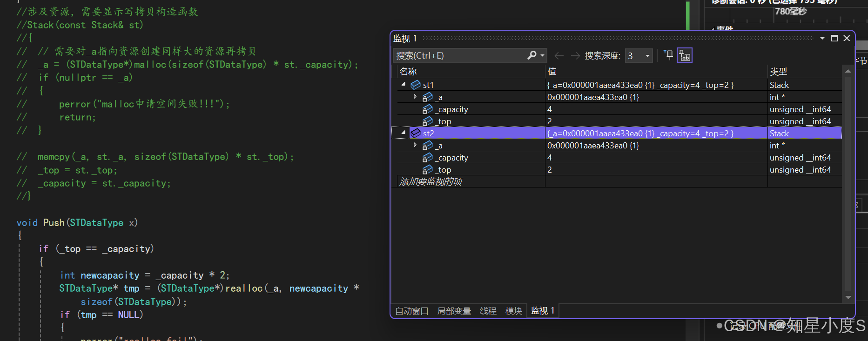Click the _a field icon under st2
Viewport: 868px width, 341px height.
tap(427, 146)
